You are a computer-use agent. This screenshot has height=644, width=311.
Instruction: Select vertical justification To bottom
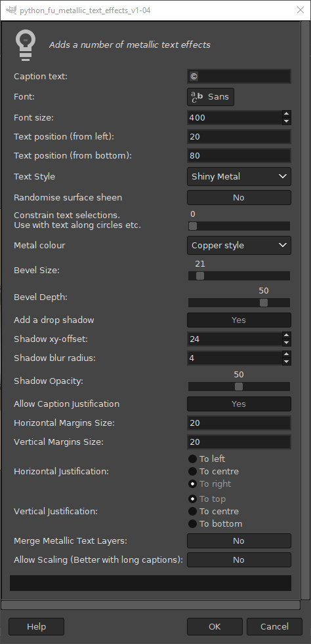click(x=215, y=523)
